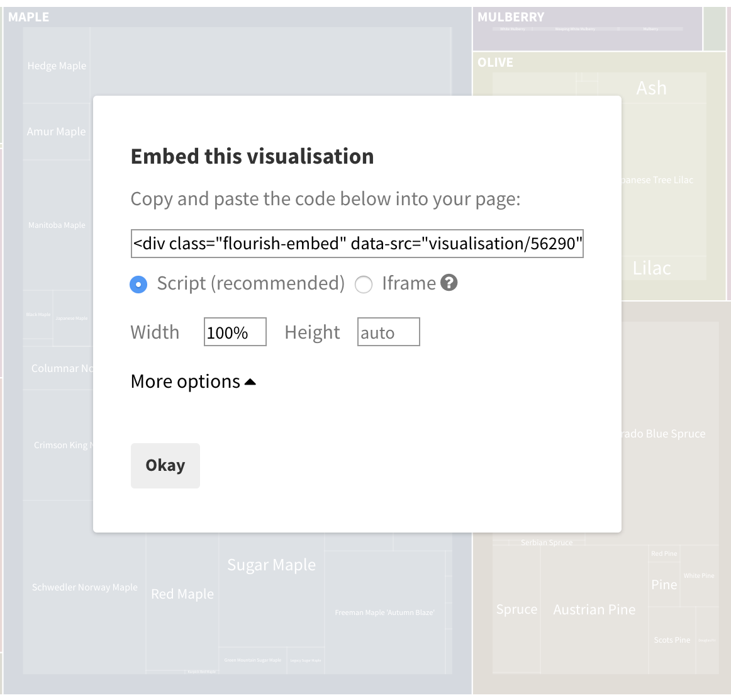The height and width of the screenshot is (700, 731).
Task: Click the Okay button
Action: click(165, 466)
